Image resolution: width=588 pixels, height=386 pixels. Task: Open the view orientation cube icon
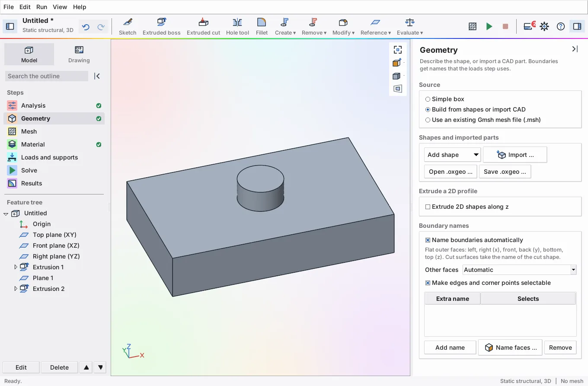(397, 63)
